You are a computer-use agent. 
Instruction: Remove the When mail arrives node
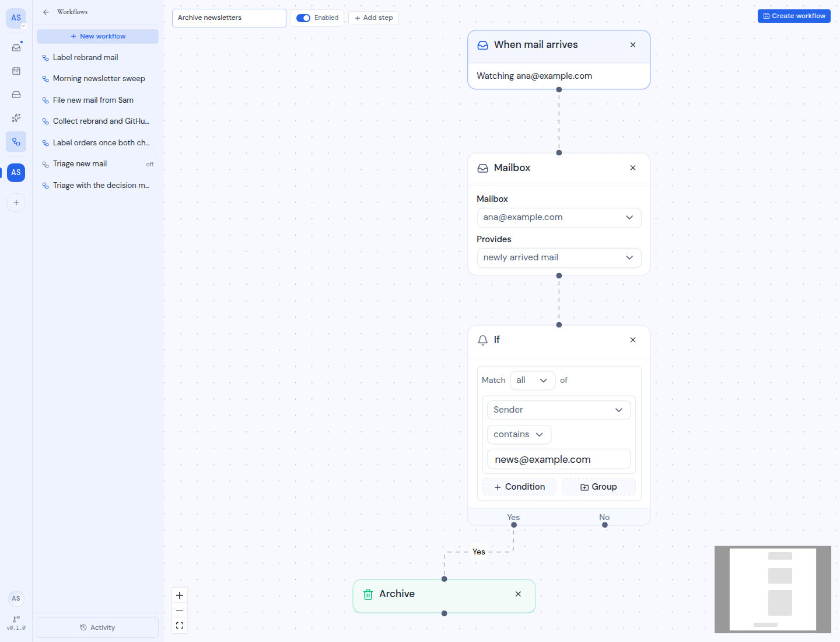[x=633, y=45]
